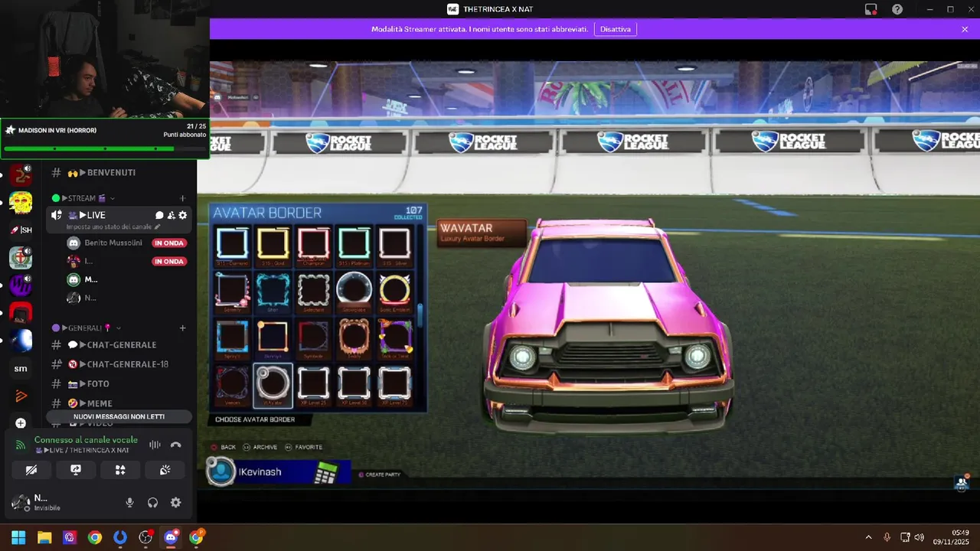Deafen audio with the headphone icon

pyautogui.click(x=152, y=502)
